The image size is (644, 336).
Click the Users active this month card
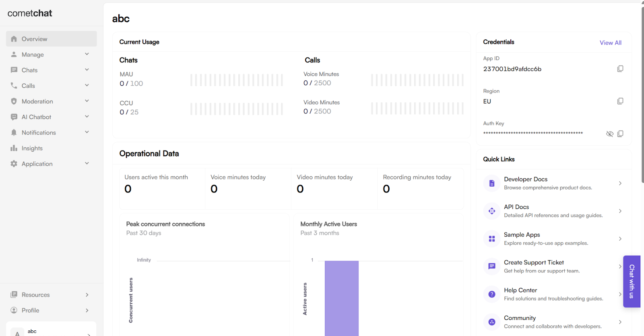click(162, 189)
